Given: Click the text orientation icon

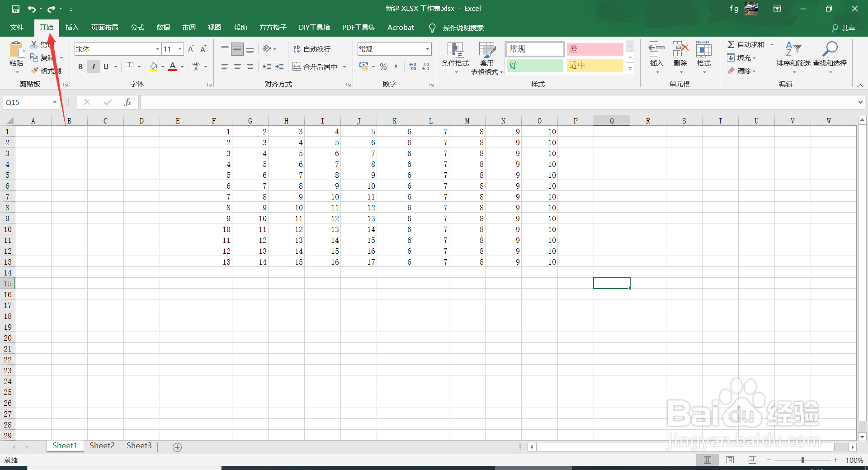Looking at the screenshot, I should pyautogui.click(x=267, y=49).
